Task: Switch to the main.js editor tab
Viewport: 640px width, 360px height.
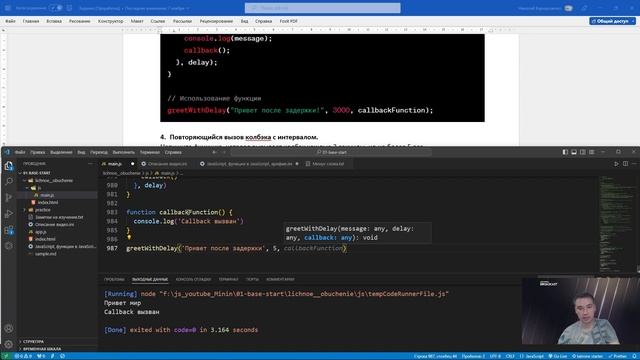Action: click(118, 164)
